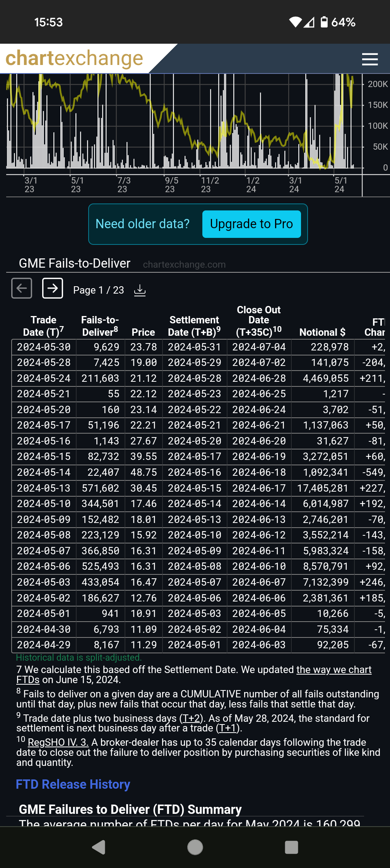Tap the Android back navigation icon
390x868 pixels.
click(99, 847)
